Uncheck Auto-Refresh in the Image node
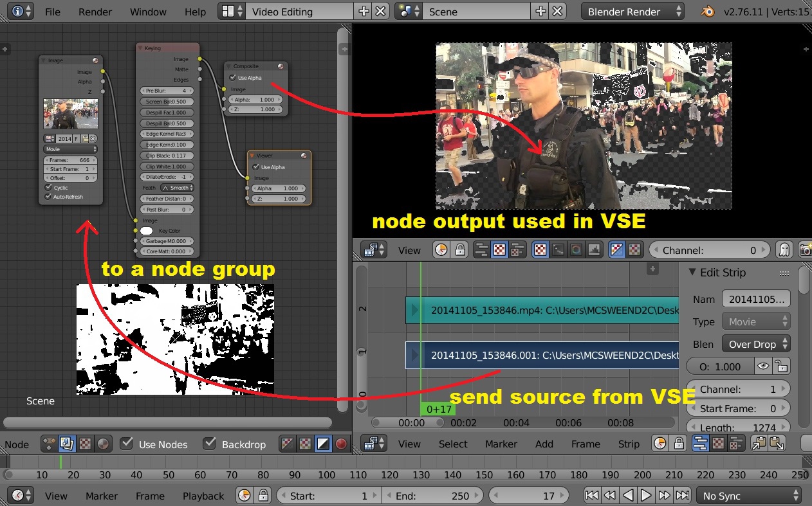This screenshot has height=506, width=812. point(48,197)
